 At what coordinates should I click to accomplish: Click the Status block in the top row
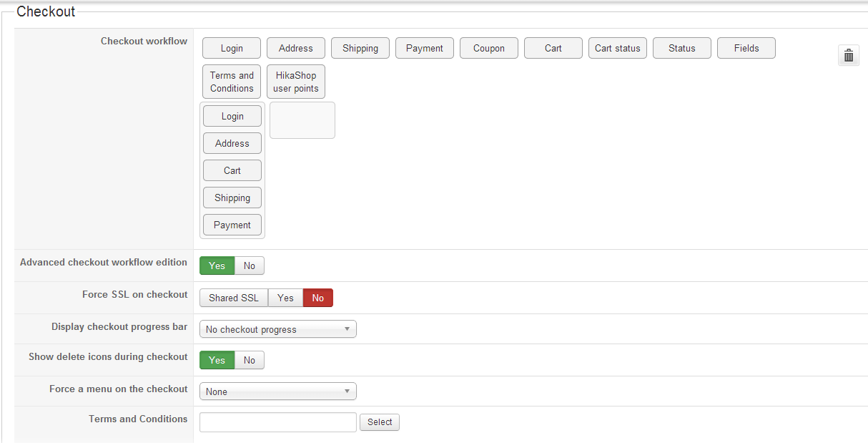point(682,48)
